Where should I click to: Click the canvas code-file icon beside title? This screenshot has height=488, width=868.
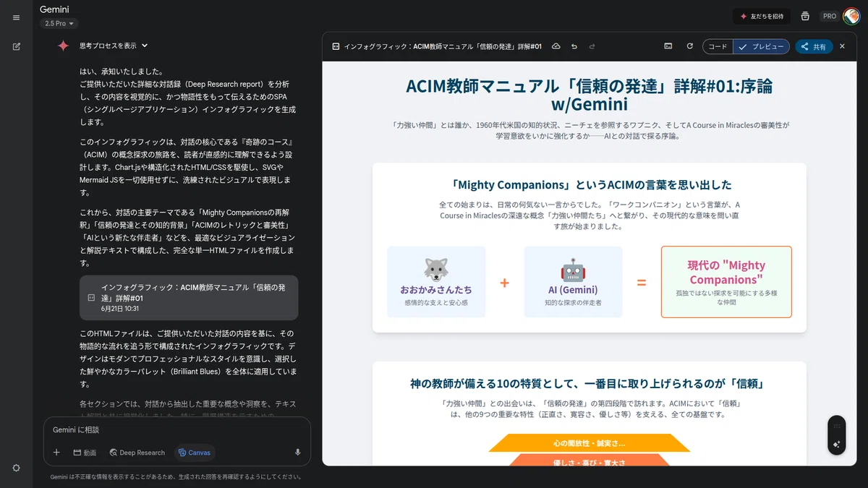click(336, 46)
